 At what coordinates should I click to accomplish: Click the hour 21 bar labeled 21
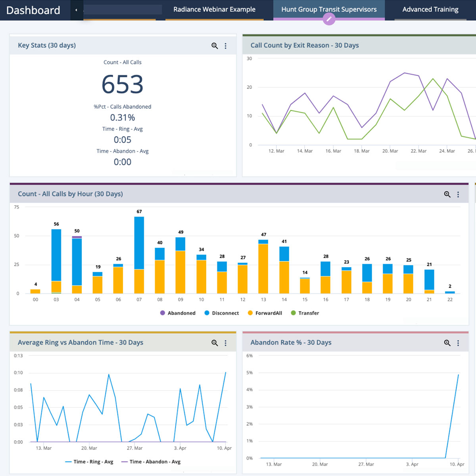coord(429,282)
